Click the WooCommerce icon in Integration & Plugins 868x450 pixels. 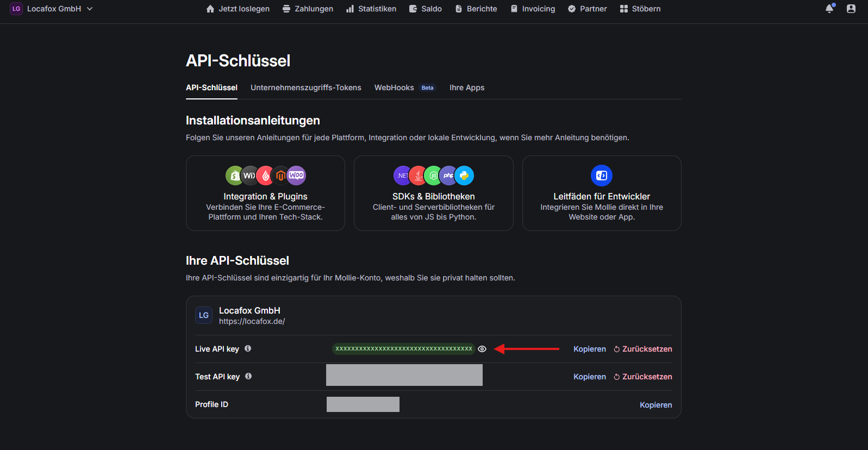coord(296,176)
